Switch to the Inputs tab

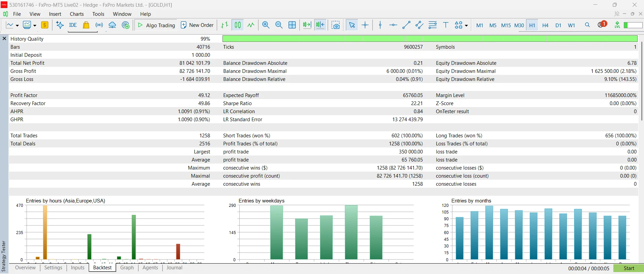pos(78,268)
